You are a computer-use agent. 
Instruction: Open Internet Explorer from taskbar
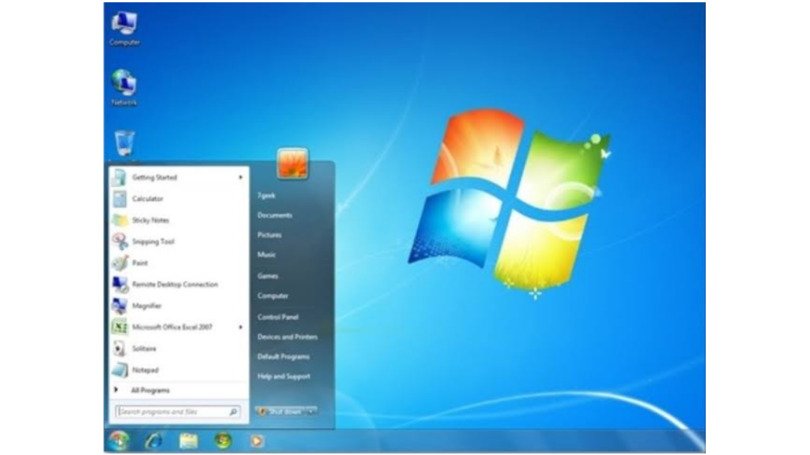tap(154, 441)
